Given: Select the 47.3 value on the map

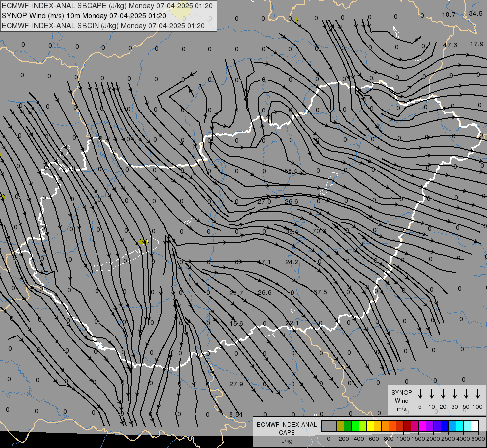Looking at the screenshot, I should pyautogui.click(x=450, y=45).
